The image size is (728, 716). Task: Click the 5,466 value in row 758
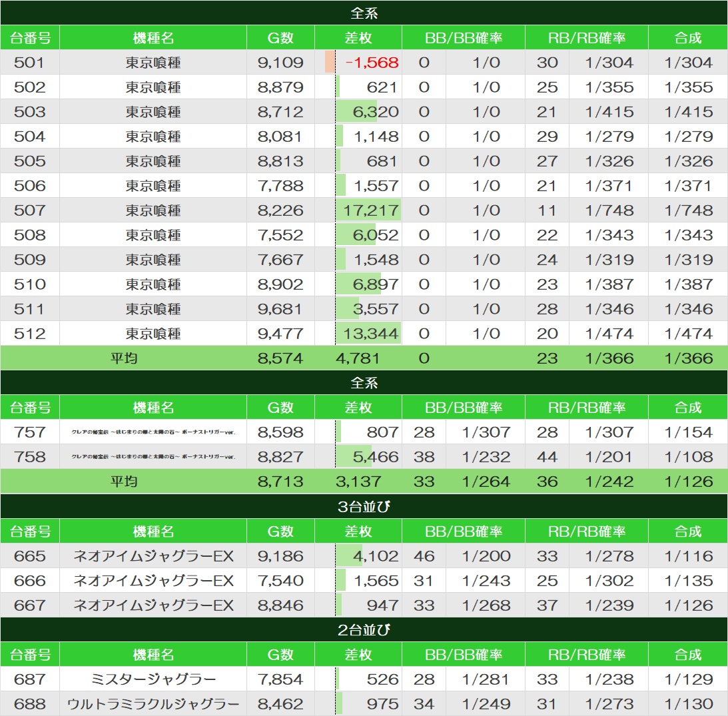point(375,457)
